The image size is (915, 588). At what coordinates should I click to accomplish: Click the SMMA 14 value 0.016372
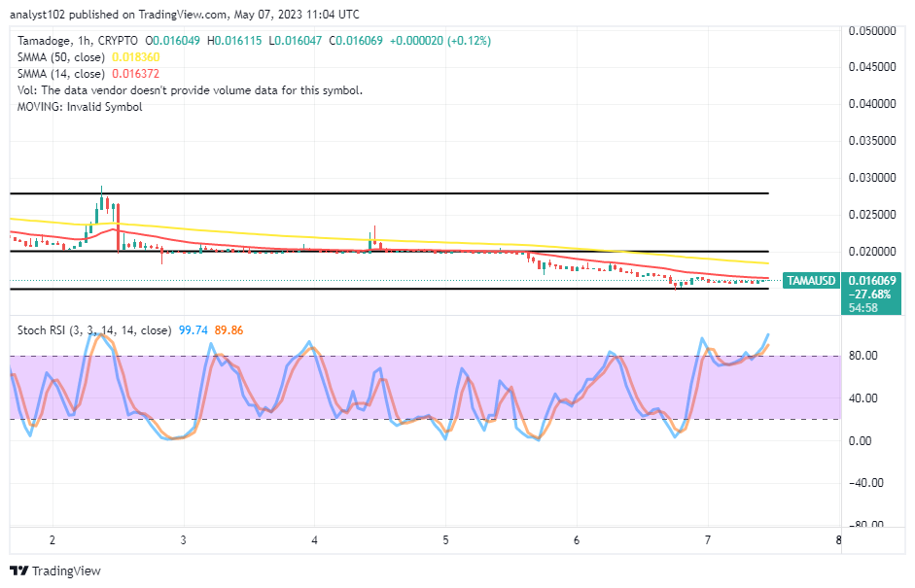point(136,74)
